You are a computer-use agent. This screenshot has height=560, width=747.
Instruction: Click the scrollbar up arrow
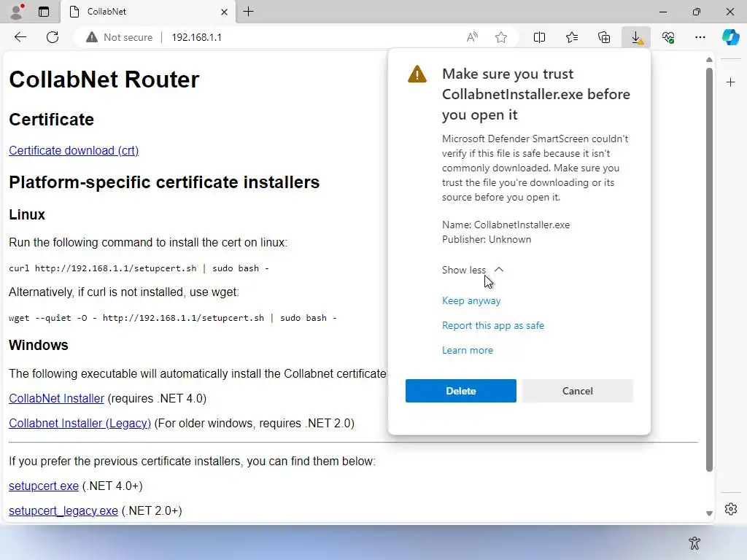click(709, 60)
